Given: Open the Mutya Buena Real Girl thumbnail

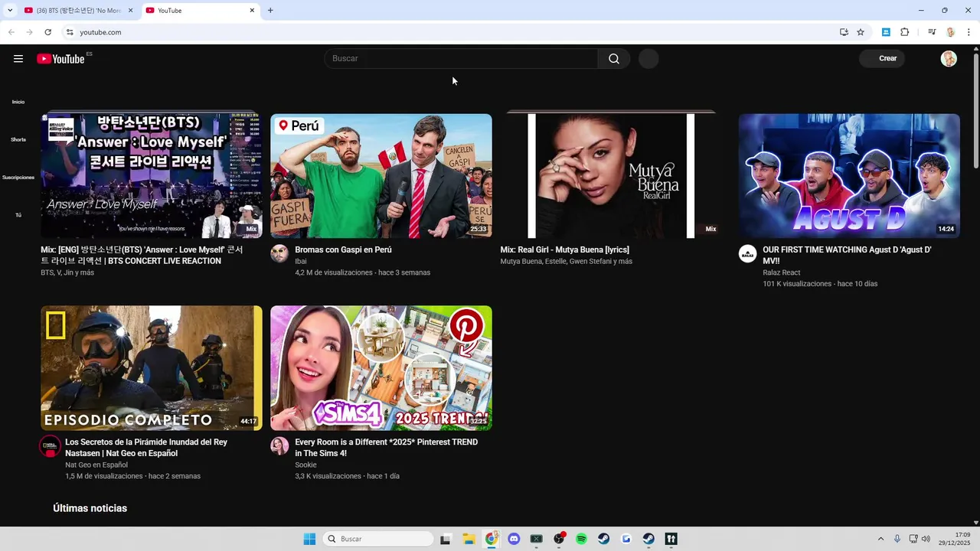Looking at the screenshot, I should point(611,176).
